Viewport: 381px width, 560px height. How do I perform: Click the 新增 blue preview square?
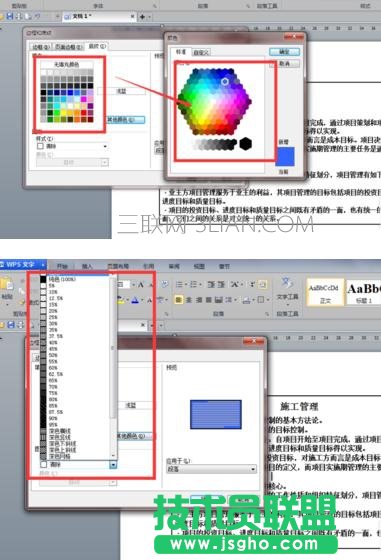tap(285, 156)
